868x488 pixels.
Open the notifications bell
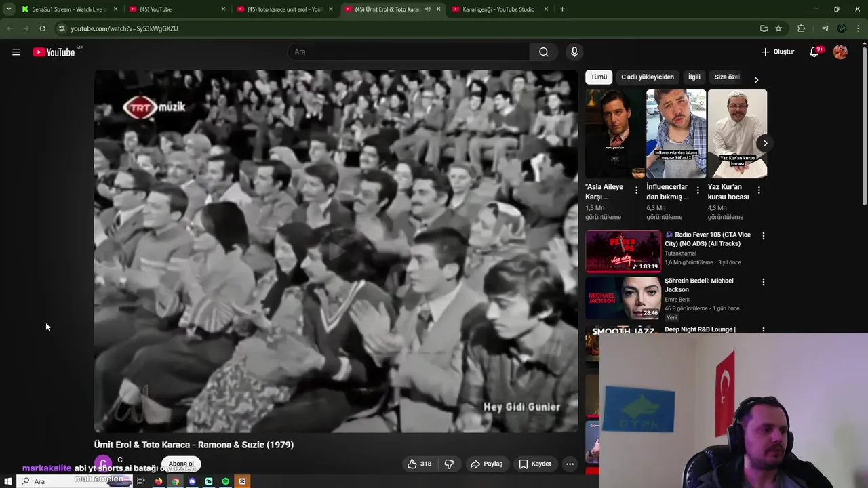point(814,52)
